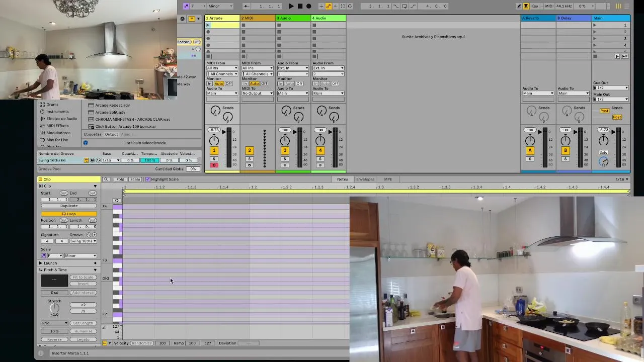Switch to the MPE tab
The width and height of the screenshot is (644, 362).
[x=388, y=179]
